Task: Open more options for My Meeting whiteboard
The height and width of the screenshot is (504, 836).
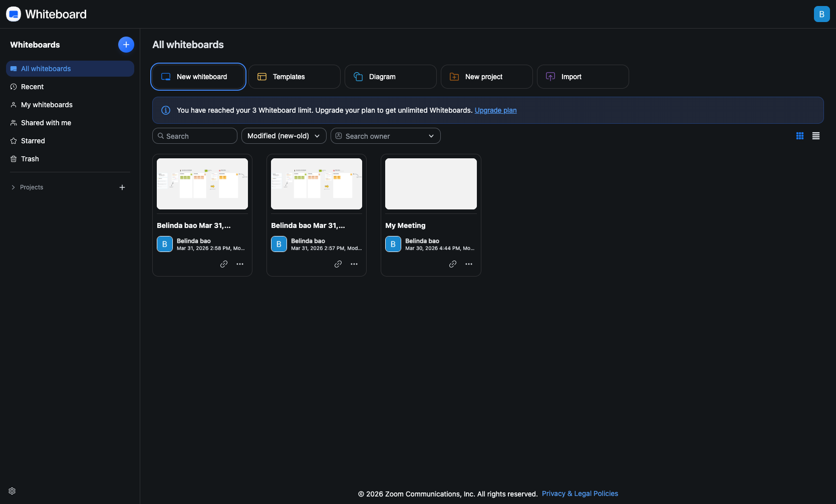Action: pos(469,264)
